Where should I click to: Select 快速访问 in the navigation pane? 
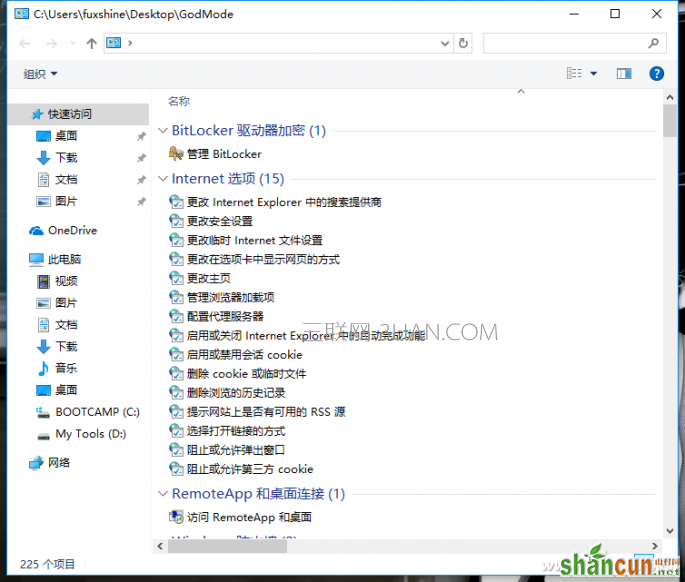tap(79, 114)
